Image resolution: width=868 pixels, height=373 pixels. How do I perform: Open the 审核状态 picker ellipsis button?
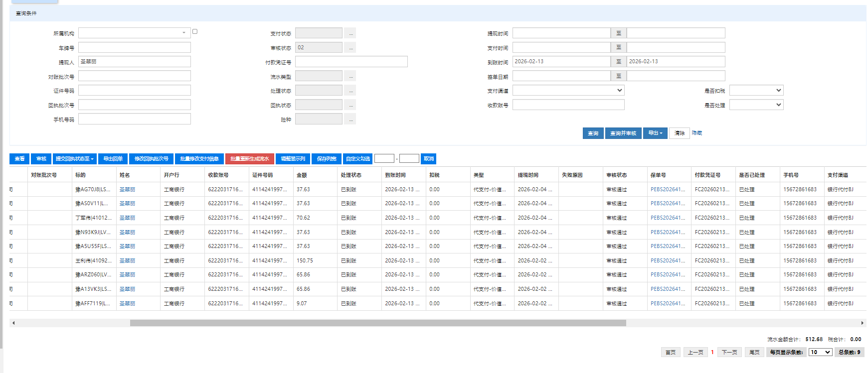click(351, 48)
